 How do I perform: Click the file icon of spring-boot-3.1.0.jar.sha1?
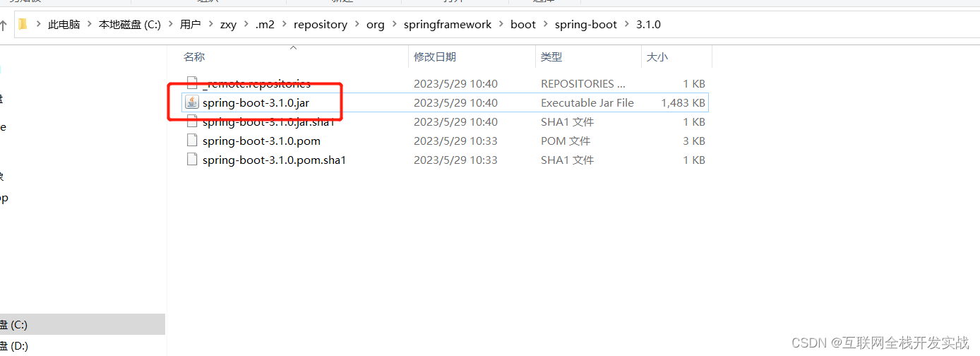[x=191, y=121]
